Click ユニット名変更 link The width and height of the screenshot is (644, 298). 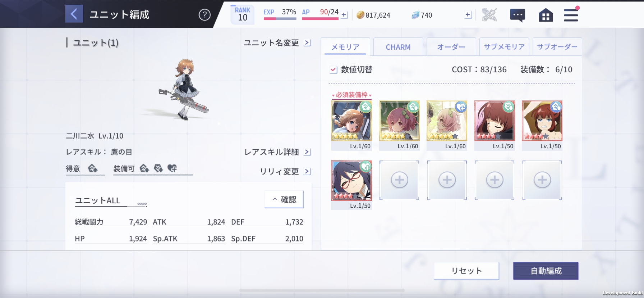(277, 43)
